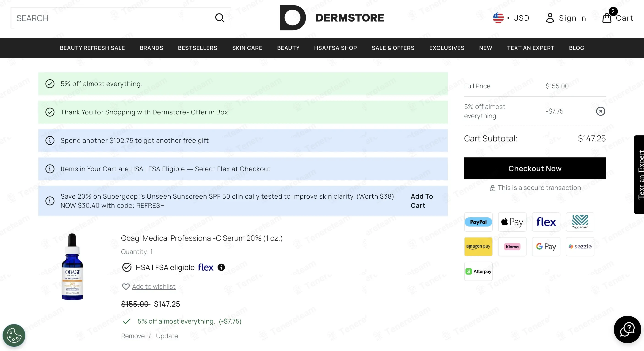Remove the 5% off discount

click(x=600, y=111)
